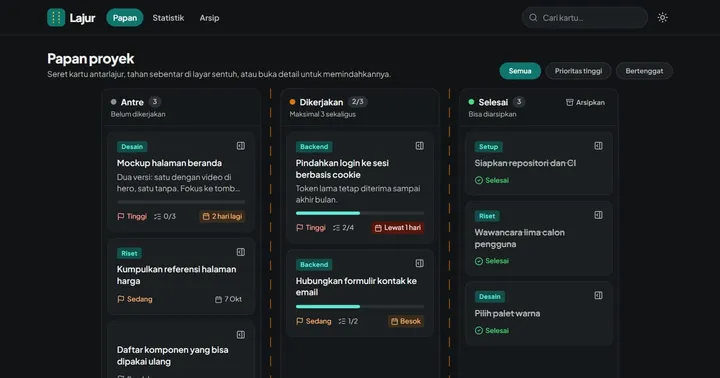Open detail icon on Pindahkan login card
The height and width of the screenshot is (378, 720).
[x=420, y=146]
